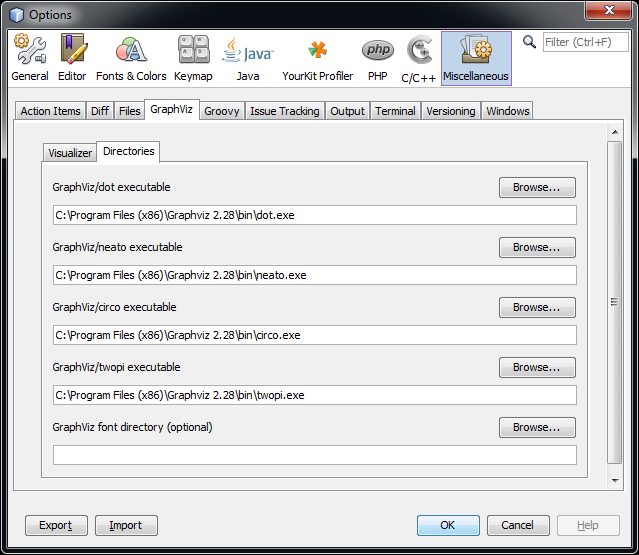This screenshot has height=555, width=639.
Task: Browse for the twopi executable
Action: point(537,367)
